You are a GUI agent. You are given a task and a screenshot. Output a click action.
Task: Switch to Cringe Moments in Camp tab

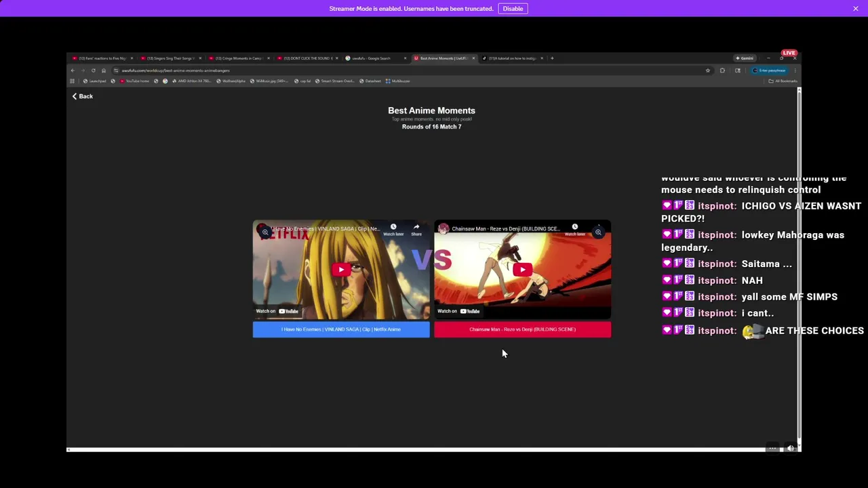tap(238, 58)
